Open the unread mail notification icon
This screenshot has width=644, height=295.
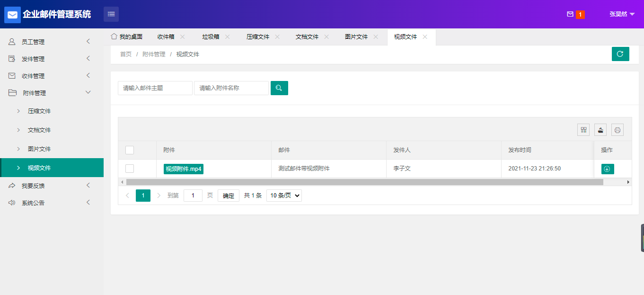point(570,14)
